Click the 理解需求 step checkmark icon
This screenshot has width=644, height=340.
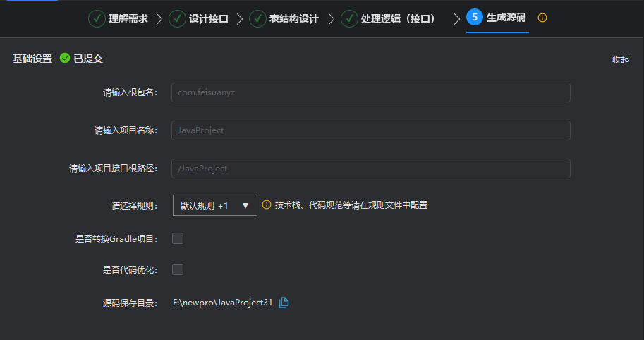pos(97,18)
